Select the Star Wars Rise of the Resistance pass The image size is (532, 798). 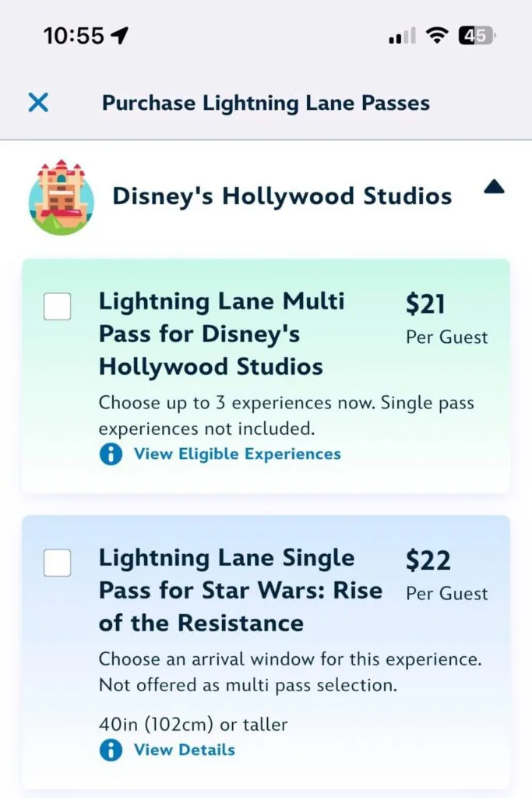58,563
